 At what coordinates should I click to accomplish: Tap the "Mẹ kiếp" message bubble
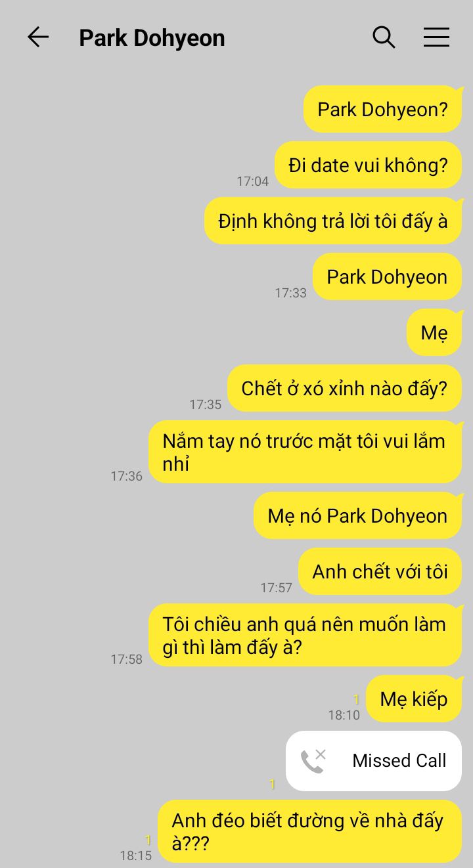tap(414, 699)
